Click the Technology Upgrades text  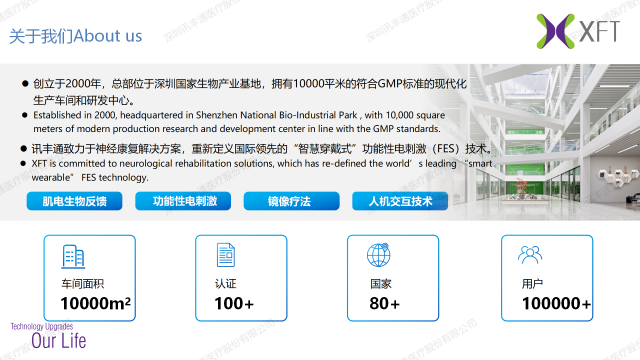click(42, 327)
